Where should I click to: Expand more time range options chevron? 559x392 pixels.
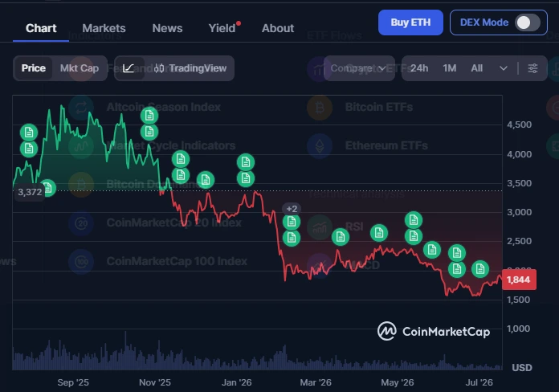tap(504, 68)
